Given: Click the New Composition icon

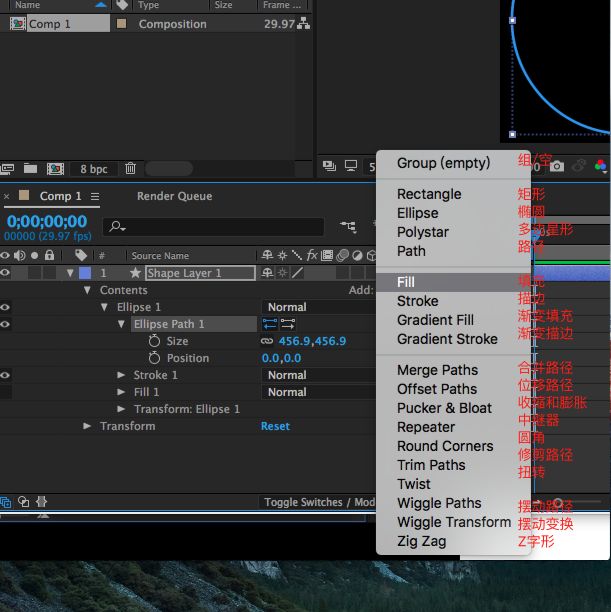Looking at the screenshot, I should tap(55, 169).
